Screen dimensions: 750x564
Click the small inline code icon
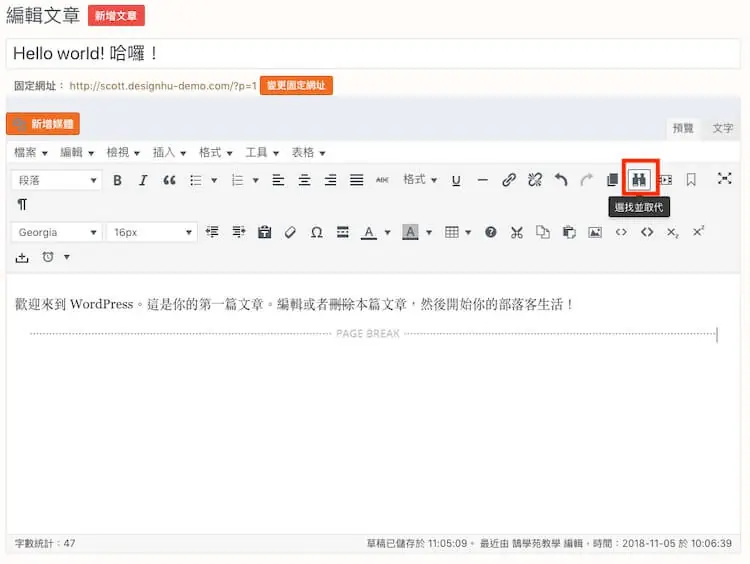(621, 232)
